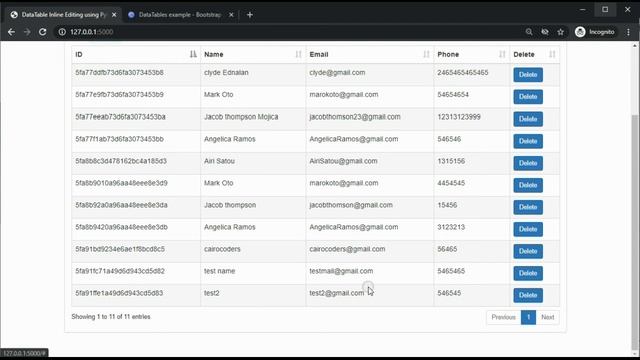Click the email 'test2@gmail.com'
The width and height of the screenshot is (640, 360).
336,293
